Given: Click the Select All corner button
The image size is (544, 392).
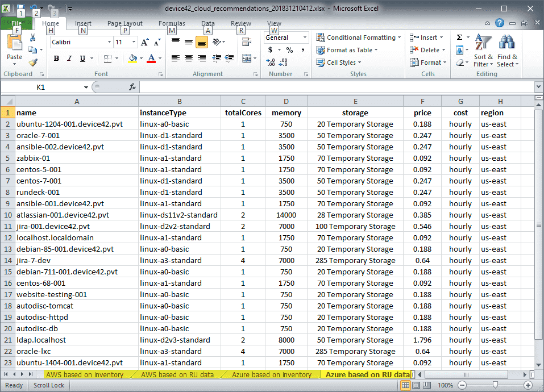Looking at the screenshot, I should pos(7,101).
